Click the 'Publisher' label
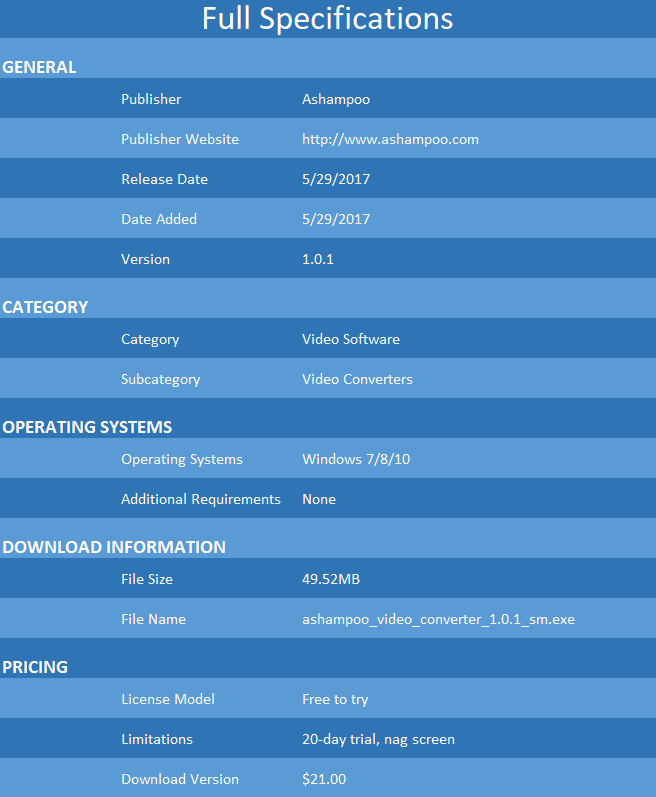This screenshot has width=656, height=797. click(x=151, y=99)
